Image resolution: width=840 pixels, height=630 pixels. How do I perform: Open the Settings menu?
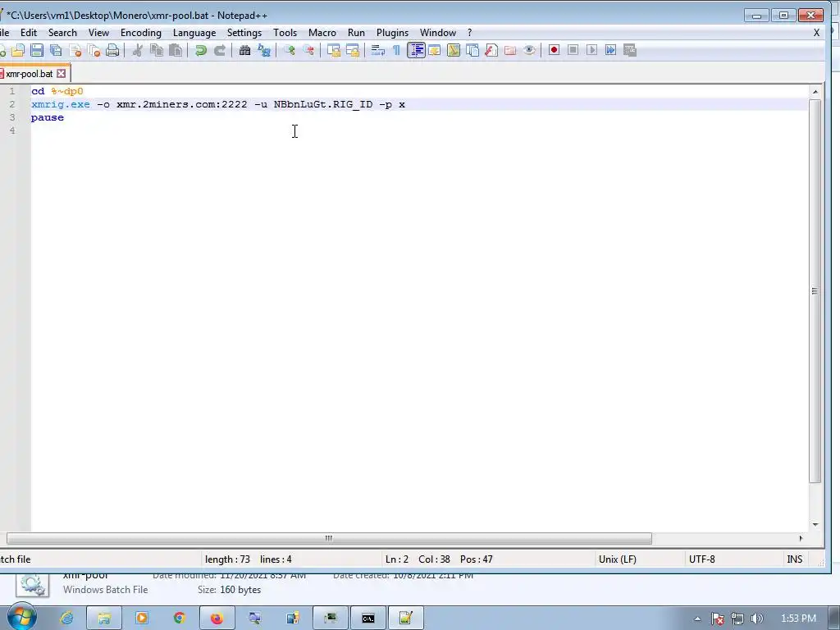244,33
